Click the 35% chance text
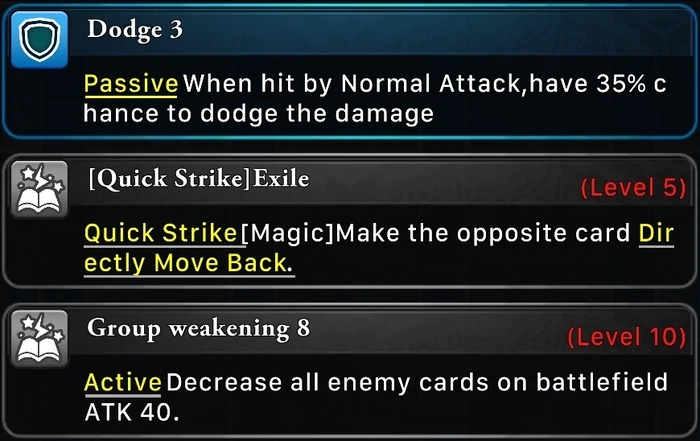This screenshot has width=700, height=441. pyautogui.click(x=631, y=84)
